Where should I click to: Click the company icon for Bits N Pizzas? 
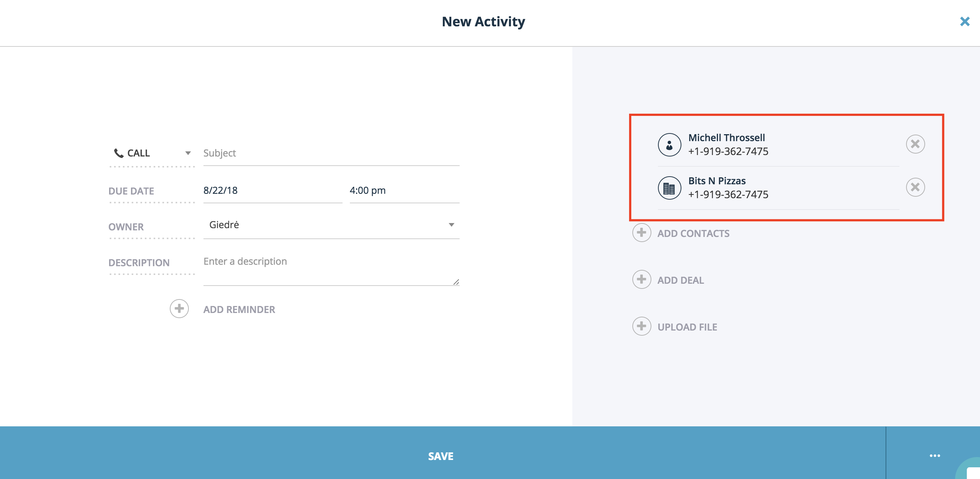(669, 188)
